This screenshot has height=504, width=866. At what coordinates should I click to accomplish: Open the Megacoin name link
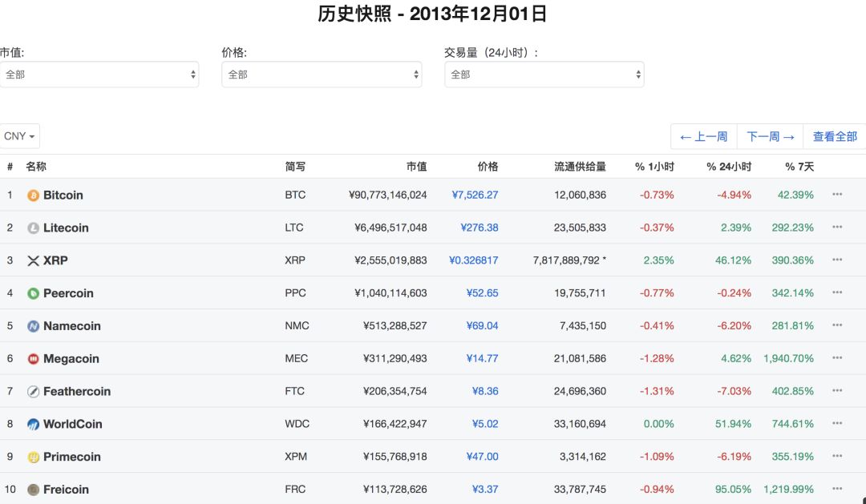point(71,359)
